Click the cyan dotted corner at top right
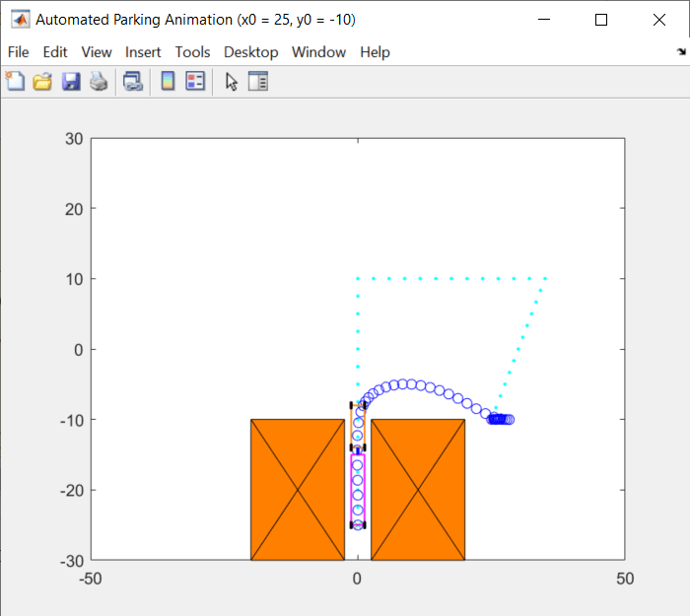 [545, 279]
